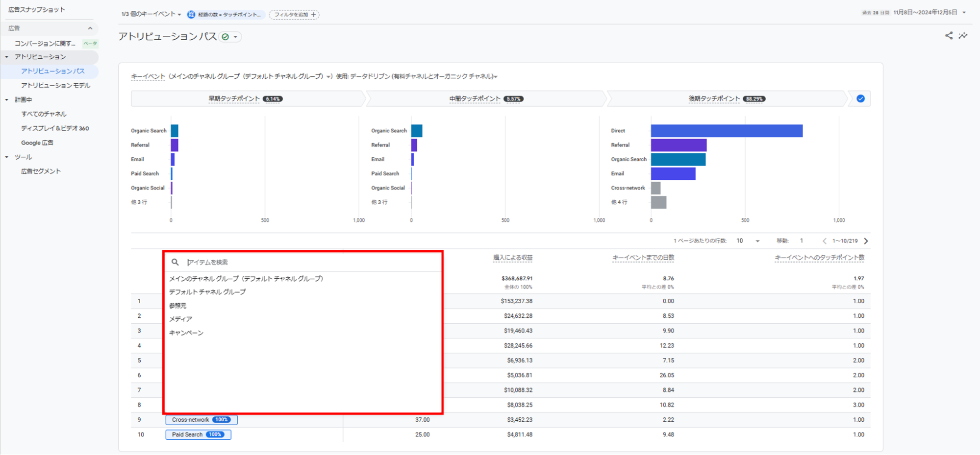
Task: Click the $153,237.38 revenue cell
Action: coord(516,301)
